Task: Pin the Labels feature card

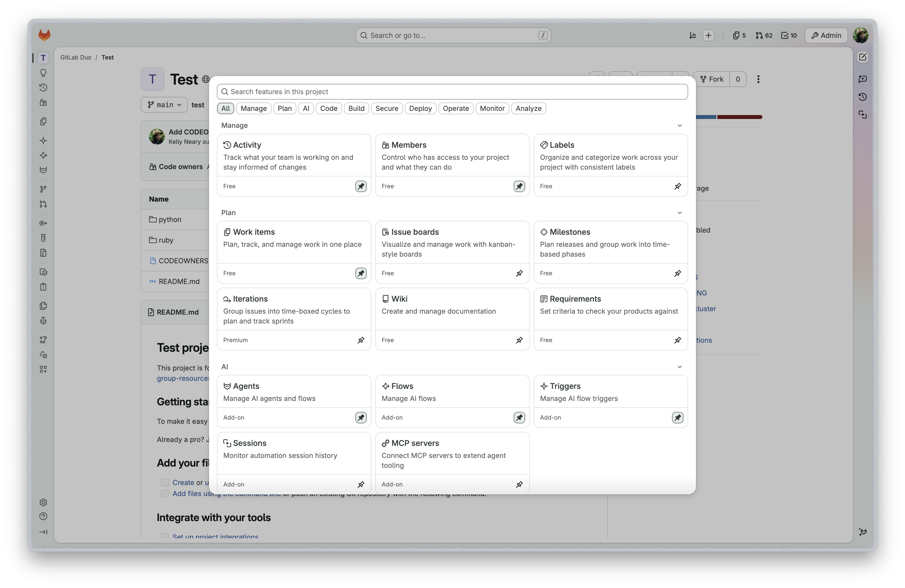Action: click(x=678, y=186)
